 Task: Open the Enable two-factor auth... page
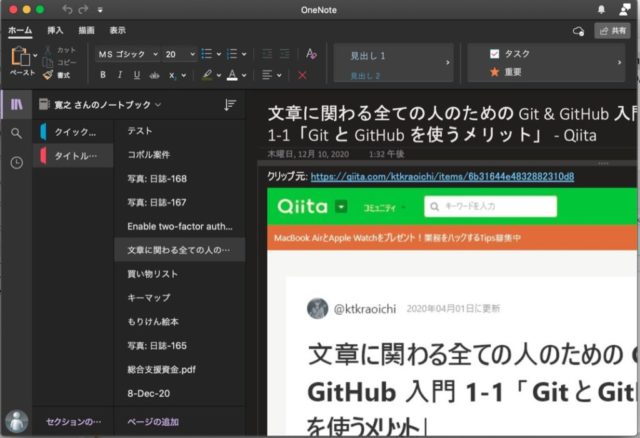click(180, 226)
